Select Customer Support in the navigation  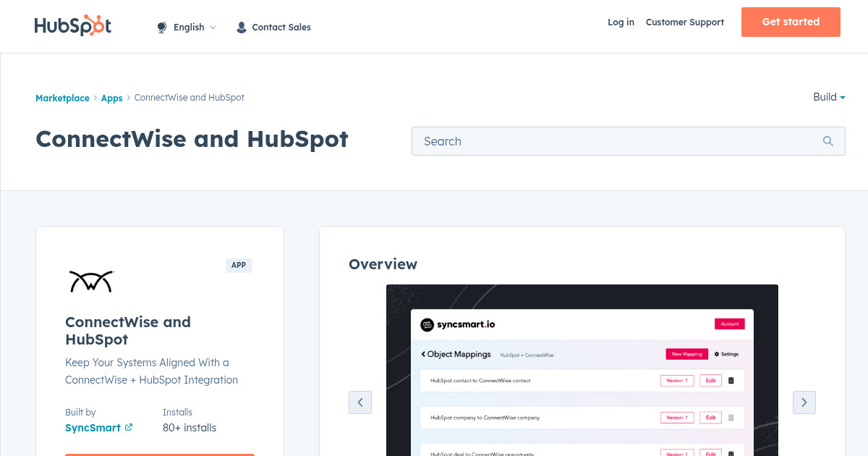pyautogui.click(x=684, y=22)
